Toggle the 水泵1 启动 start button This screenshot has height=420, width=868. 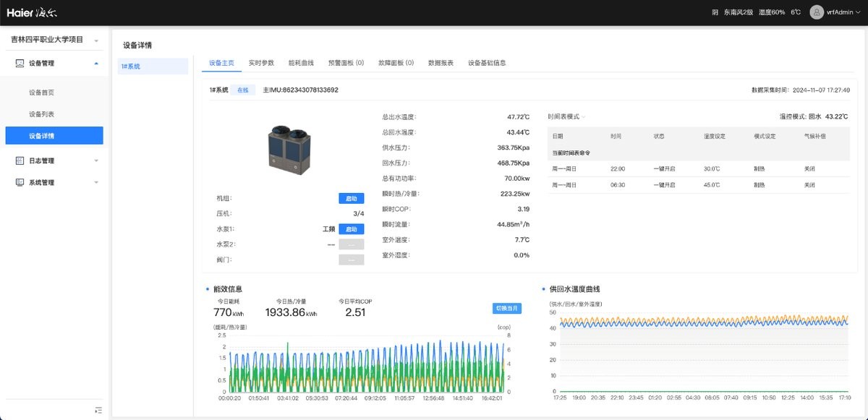351,229
